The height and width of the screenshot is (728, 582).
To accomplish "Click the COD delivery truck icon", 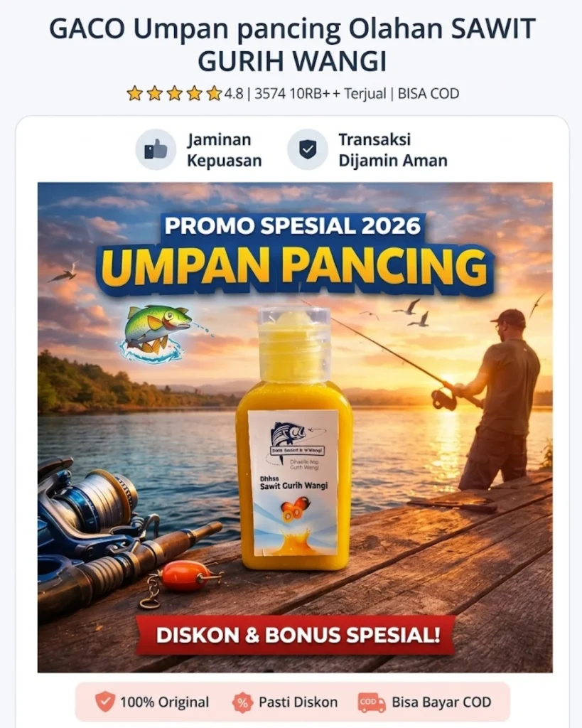I will point(371,702).
